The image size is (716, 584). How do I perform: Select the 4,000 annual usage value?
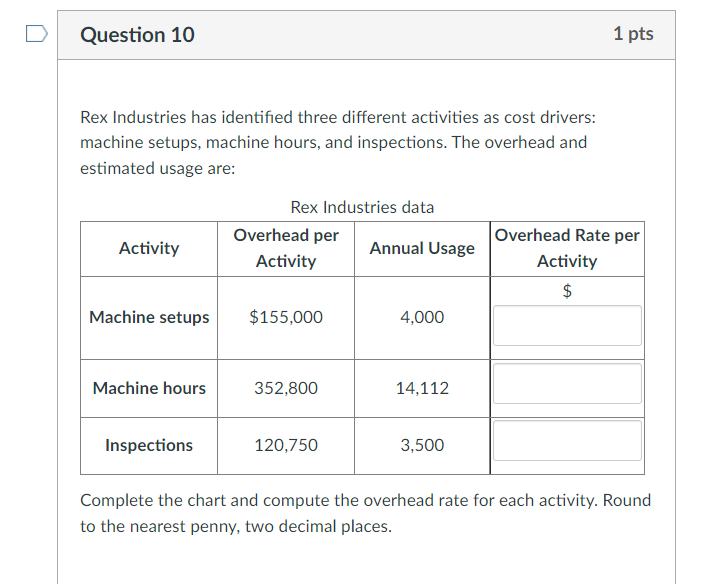[x=422, y=317]
